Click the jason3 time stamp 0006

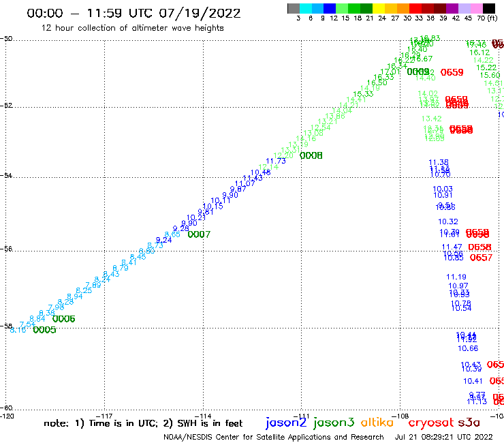coord(63,319)
